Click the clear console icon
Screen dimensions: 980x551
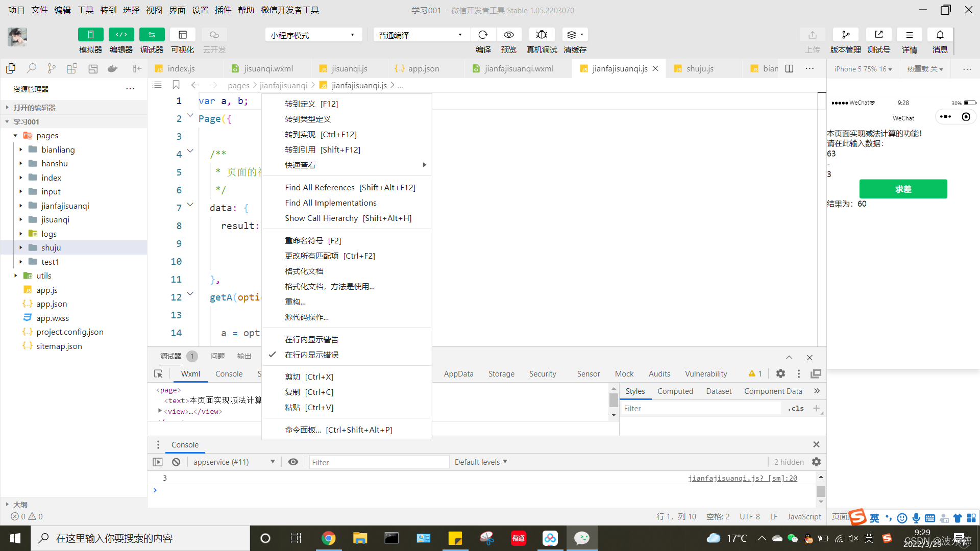[176, 462]
